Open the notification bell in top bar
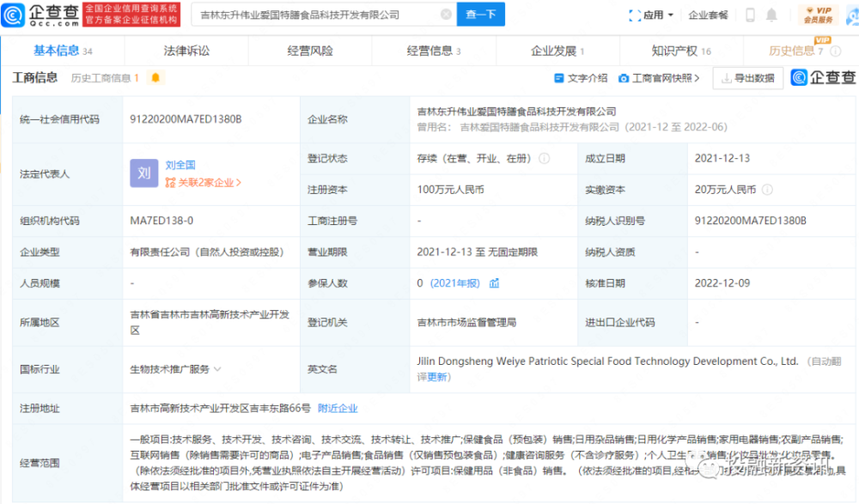 pos(772,15)
